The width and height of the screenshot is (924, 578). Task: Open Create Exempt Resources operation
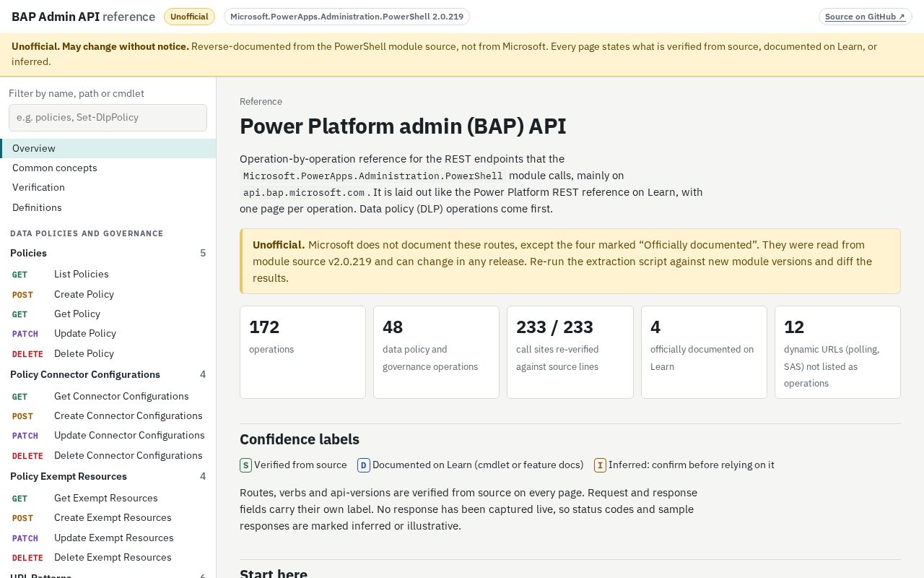[108, 517]
